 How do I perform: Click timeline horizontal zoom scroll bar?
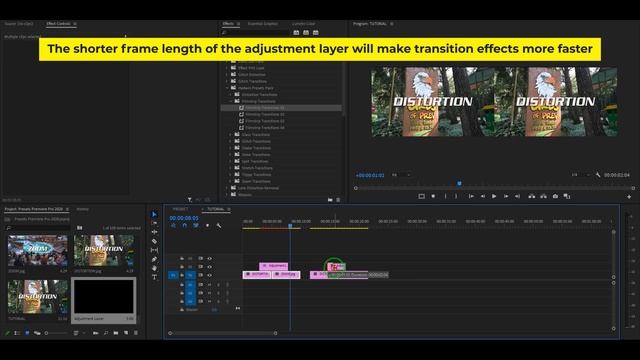(x=223, y=333)
